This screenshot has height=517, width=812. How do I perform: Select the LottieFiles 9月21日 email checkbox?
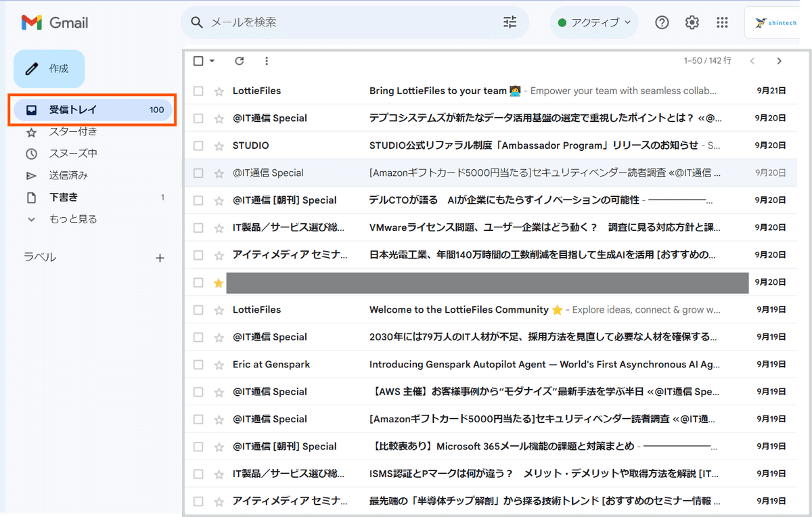[198, 91]
